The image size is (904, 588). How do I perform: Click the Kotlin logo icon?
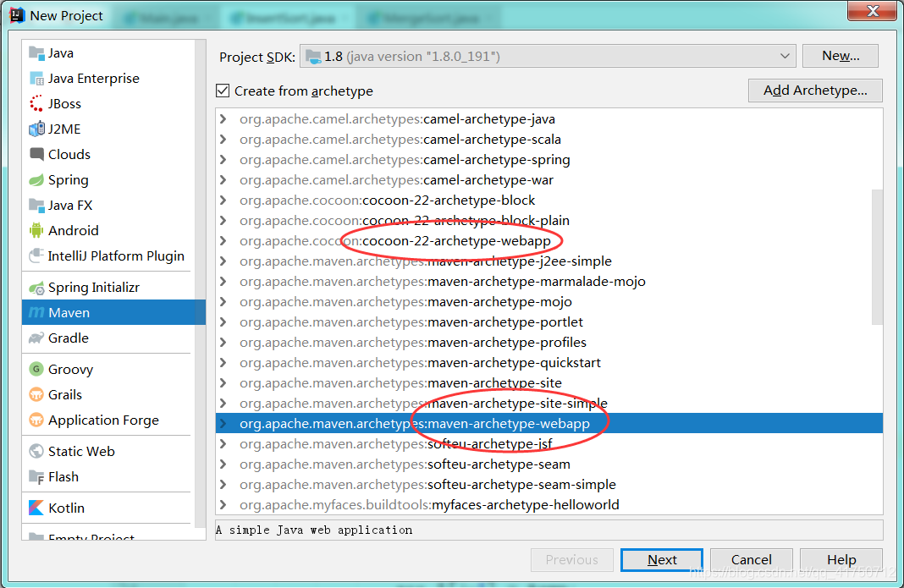[x=36, y=508]
